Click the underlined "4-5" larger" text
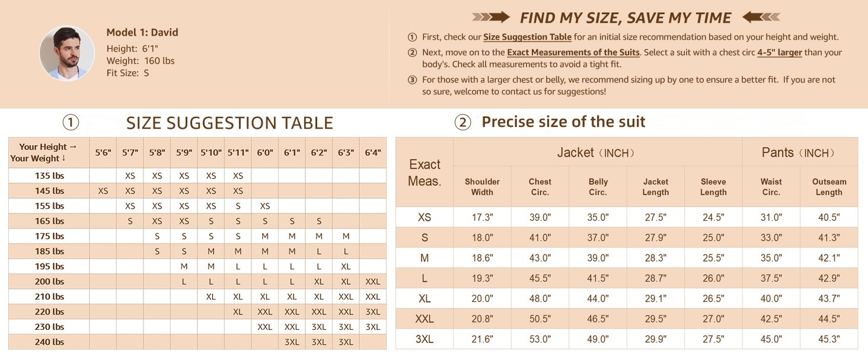Viewport: 868px width, 356px height. coord(779,53)
